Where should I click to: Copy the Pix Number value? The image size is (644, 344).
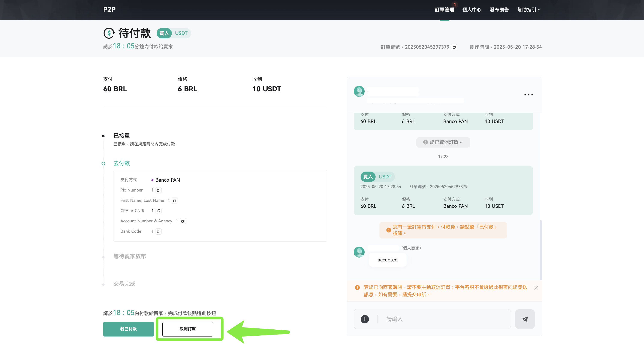(159, 190)
